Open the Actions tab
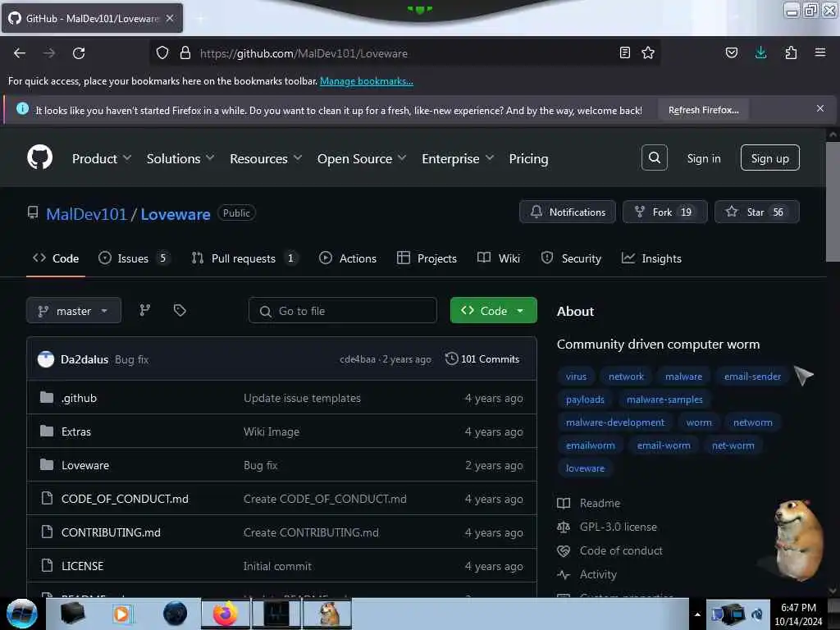This screenshot has width=840, height=630. [348, 258]
